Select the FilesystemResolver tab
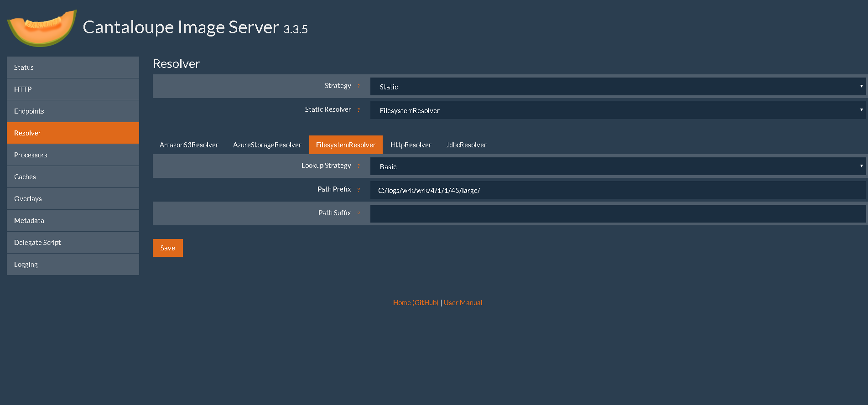868x405 pixels. [x=346, y=145]
